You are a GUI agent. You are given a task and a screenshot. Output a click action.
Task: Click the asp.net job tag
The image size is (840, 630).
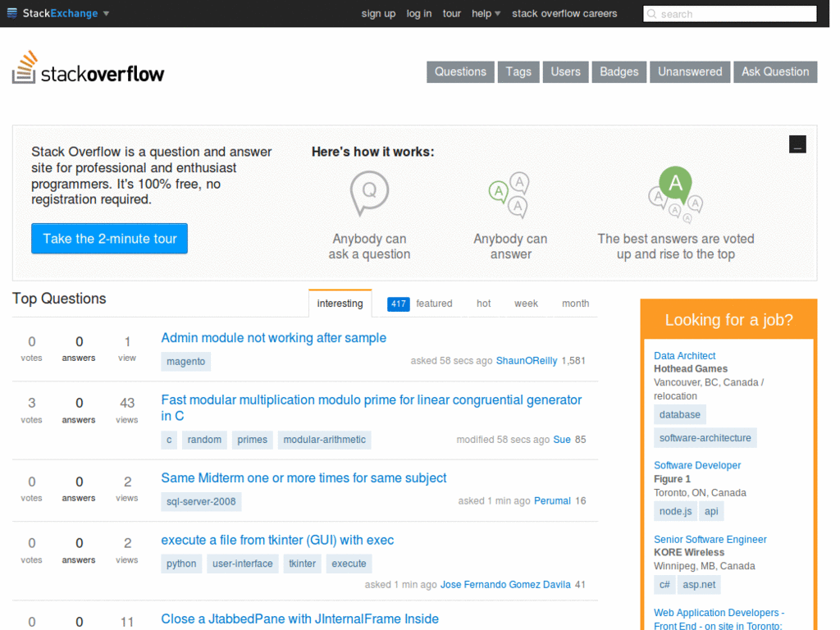[699, 584]
